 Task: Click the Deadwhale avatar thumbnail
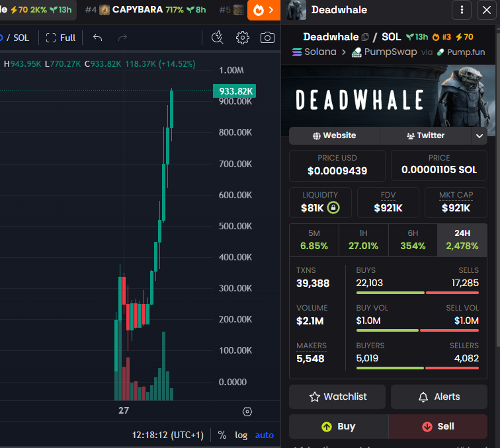296,10
